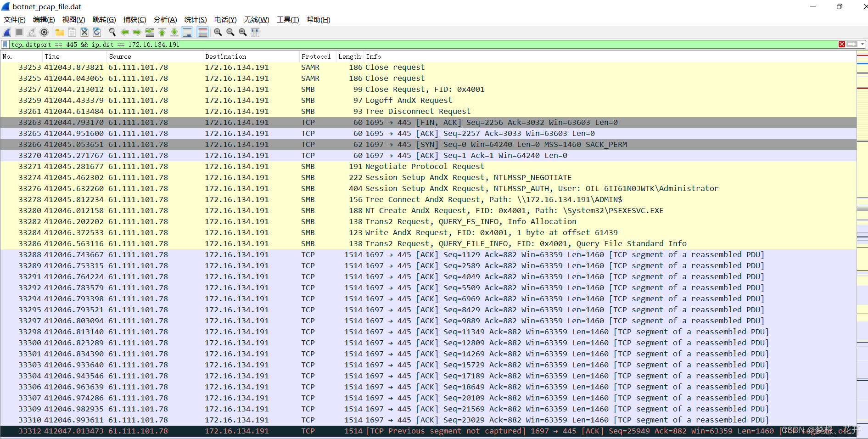Select packet 33284 Write AndX Request row
The width and height of the screenshot is (868, 439).
428,233
